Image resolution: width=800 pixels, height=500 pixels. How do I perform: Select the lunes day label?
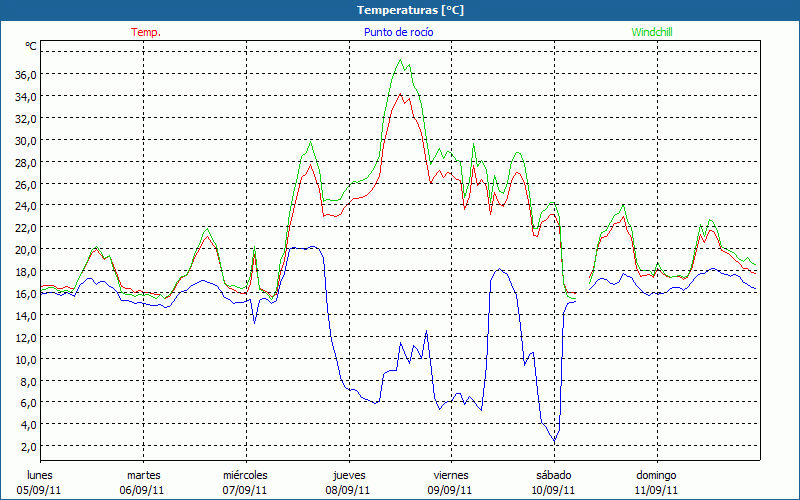point(40,475)
